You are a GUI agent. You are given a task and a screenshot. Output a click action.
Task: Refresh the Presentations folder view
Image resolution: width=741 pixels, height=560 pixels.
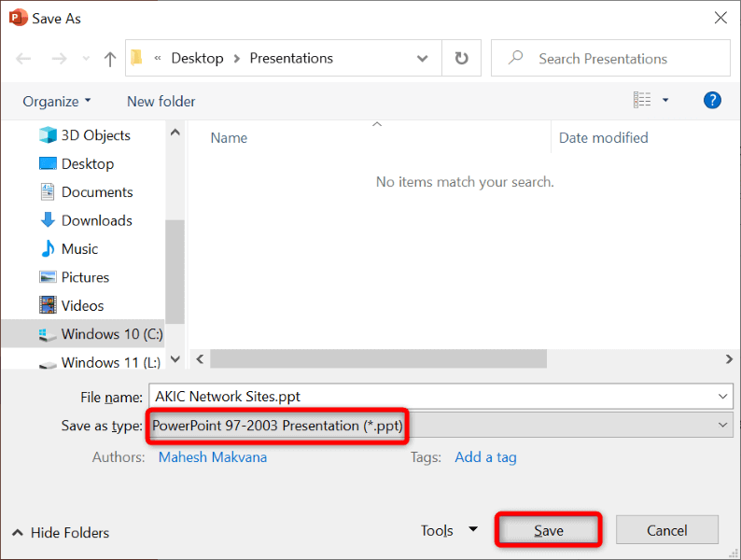461,58
